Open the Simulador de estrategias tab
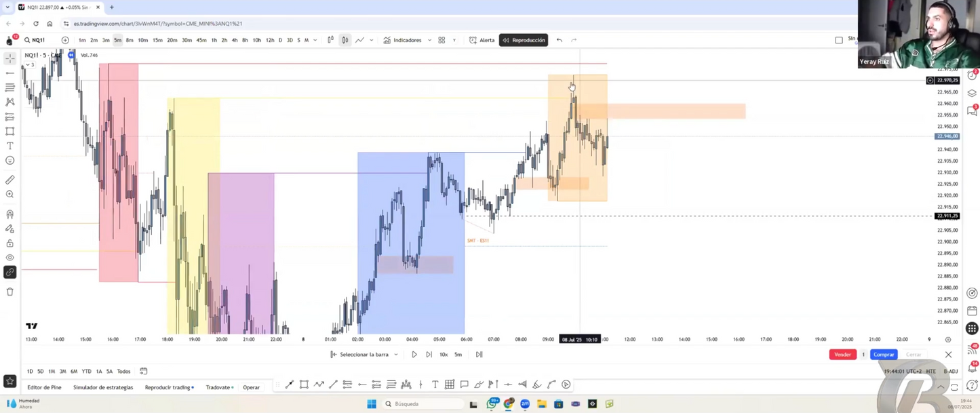 click(x=102, y=387)
